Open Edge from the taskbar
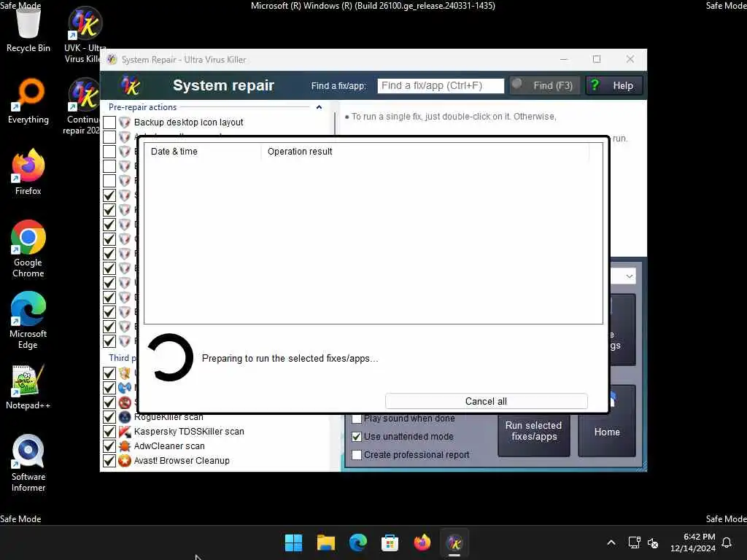The width and height of the screenshot is (747, 560). (x=357, y=542)
